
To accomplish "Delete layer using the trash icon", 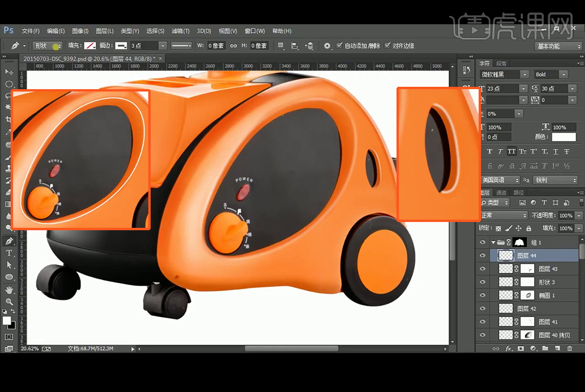I will click(570, 349).
